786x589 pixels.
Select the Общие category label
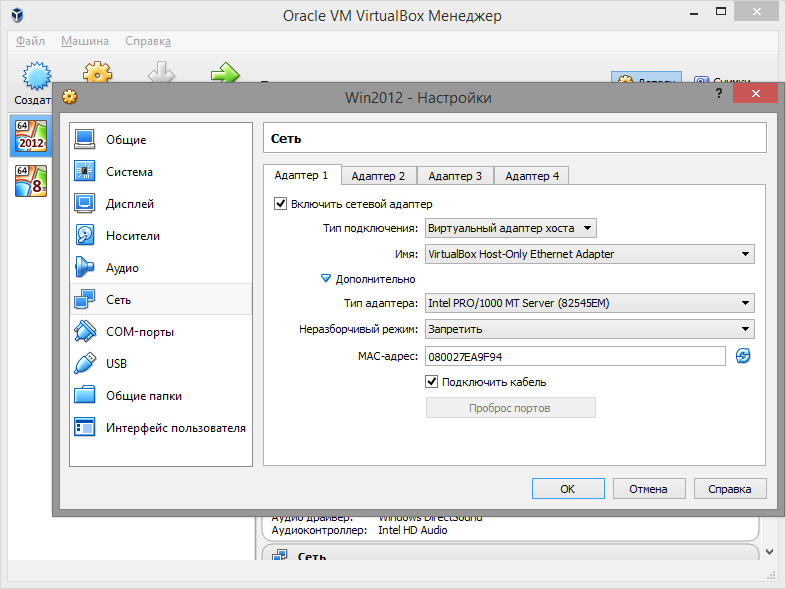pyautogui.click(x=126, y=140)
